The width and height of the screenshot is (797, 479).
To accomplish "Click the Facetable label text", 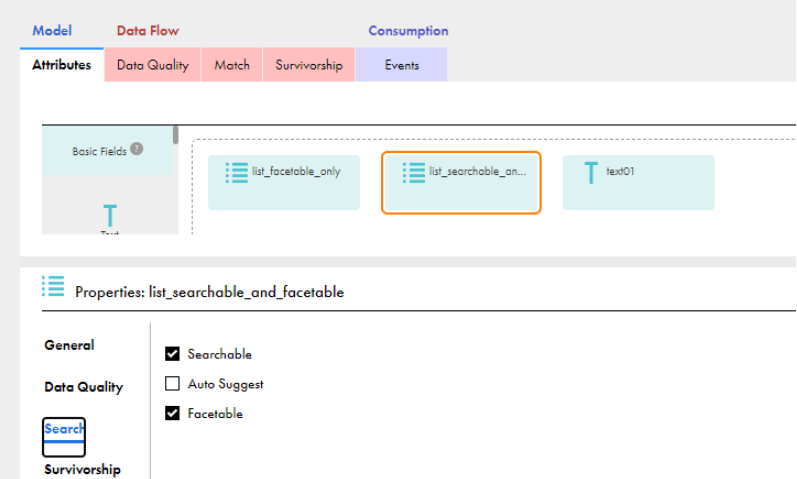I will (x=215, y=413).
